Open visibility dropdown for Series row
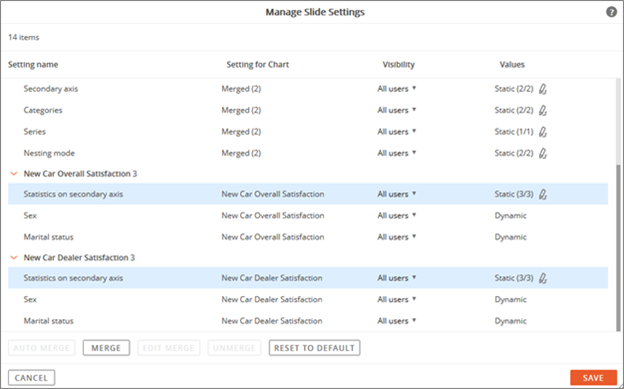 click(x=397, y=132)
